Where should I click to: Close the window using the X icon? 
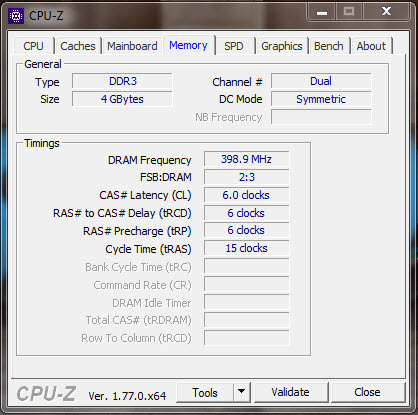pos(386,11)
